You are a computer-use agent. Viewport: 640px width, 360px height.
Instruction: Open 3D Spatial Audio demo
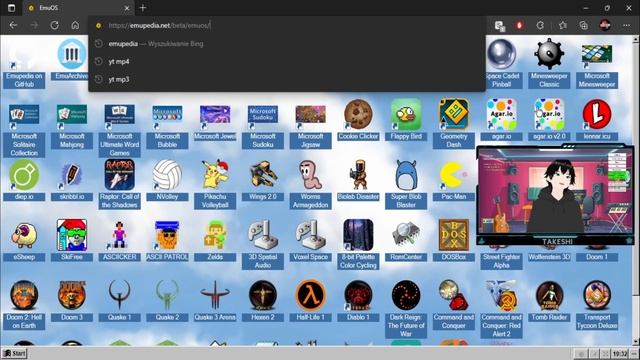coord(263,245)
